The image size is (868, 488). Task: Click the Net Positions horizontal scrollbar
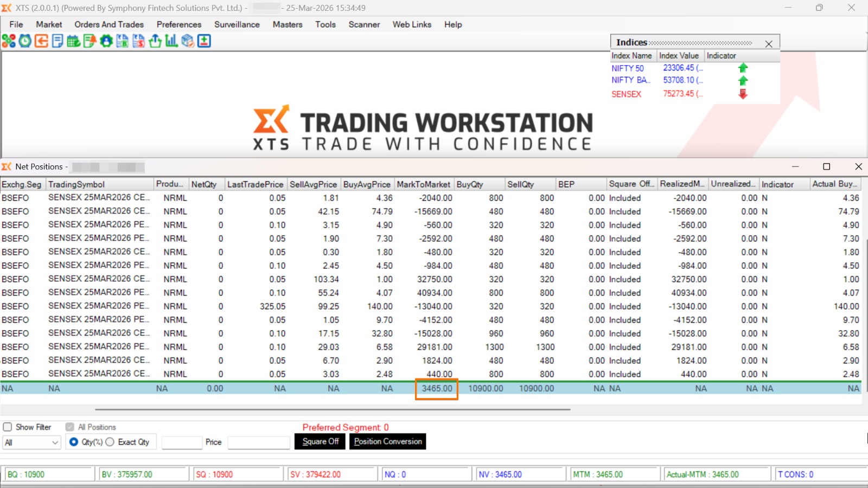(332, 409)
